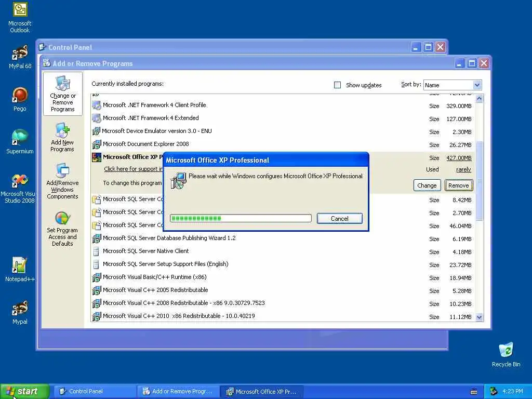Image resolution: width=532 pixels, height=399 pixels.
Task: Open the Mypal desktop shortcut
Action: 20,312
